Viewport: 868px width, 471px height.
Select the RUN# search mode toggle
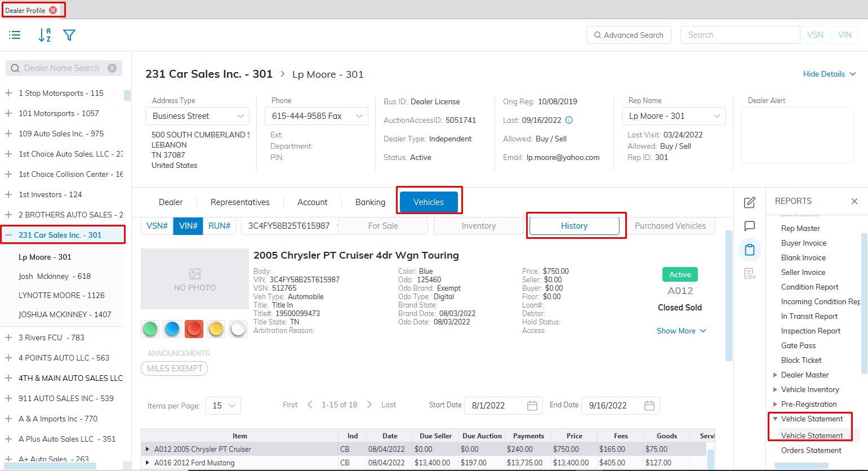pyautogui.click(x=219, y=226)
